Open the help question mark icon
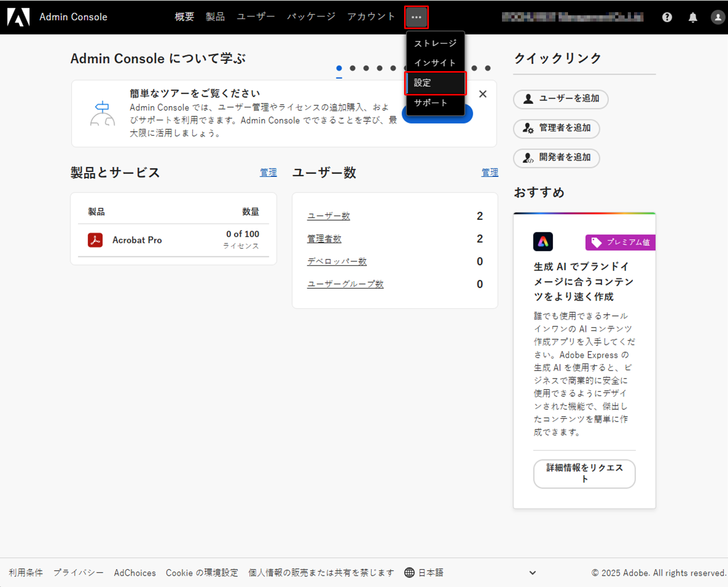The height and width of the screenshot is (587, 728). click(667, 17)
